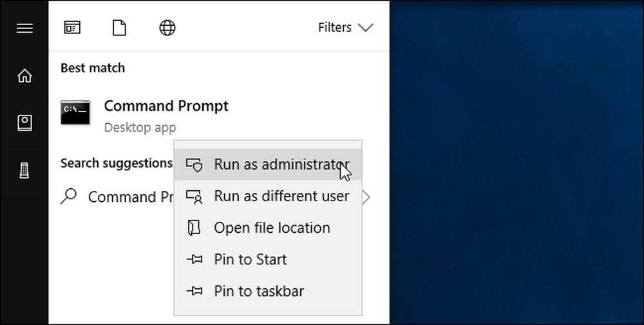Click the magnifier icon beside the suggestion
644x325 pixels.
pos(69,196)
